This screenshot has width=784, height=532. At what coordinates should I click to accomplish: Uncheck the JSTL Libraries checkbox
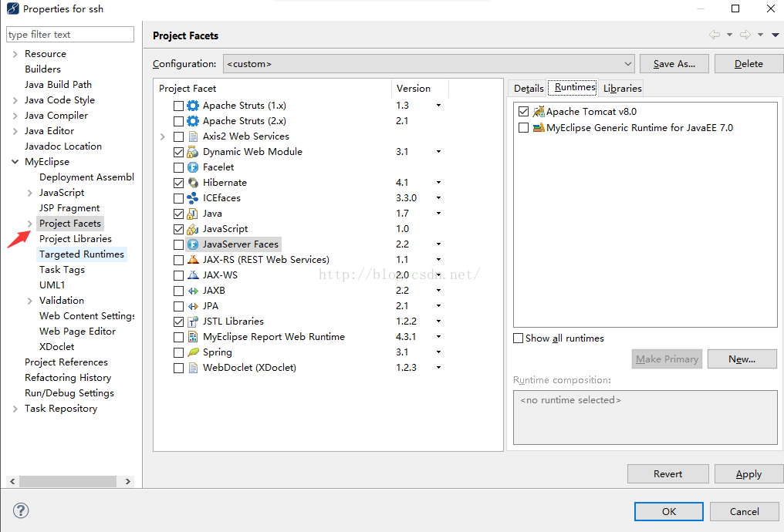point(178,322)
